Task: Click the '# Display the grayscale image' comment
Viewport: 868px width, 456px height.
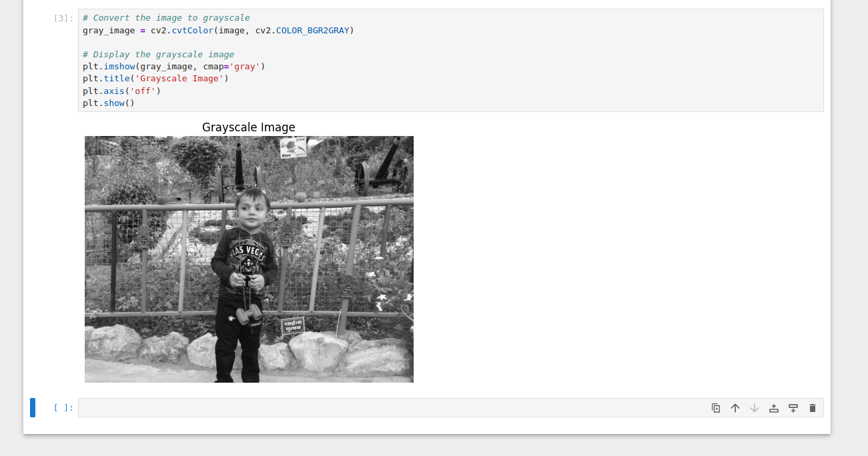Action: 159,55
